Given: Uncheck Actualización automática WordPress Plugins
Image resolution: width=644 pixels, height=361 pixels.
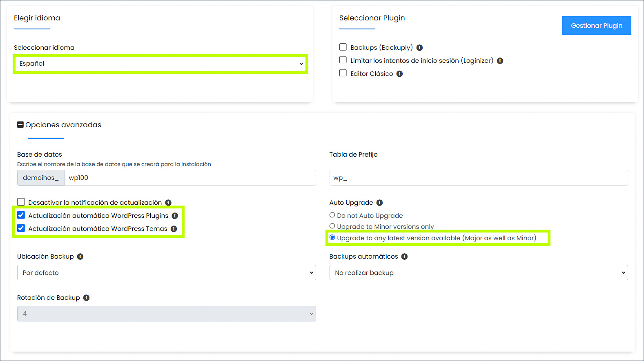Looking at the screenshot, I should (x=21, y=215).
